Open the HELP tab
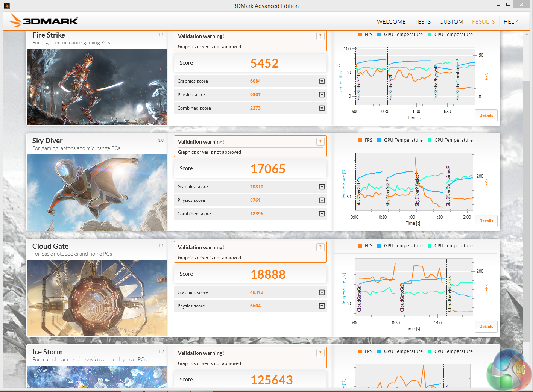The width and height of the screenshot is (533, 392). (x=510, y=22)
